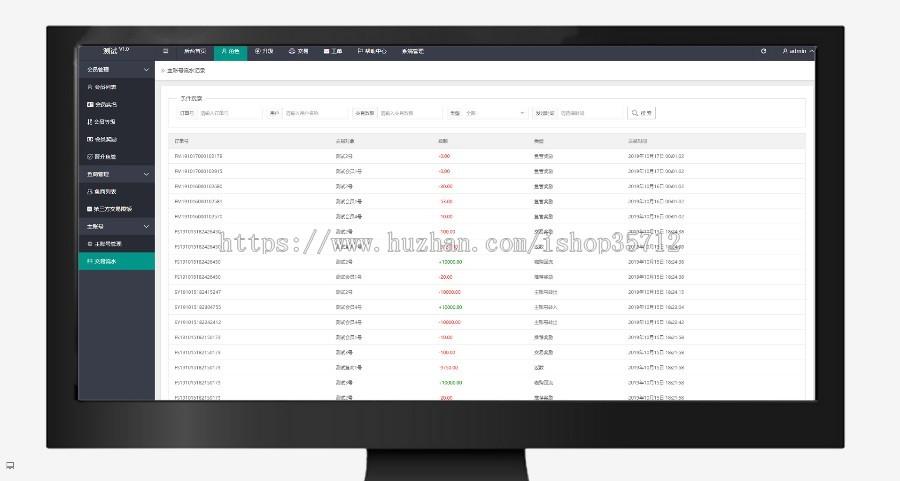Click the 订单号 filter input field

click(230, 113)
